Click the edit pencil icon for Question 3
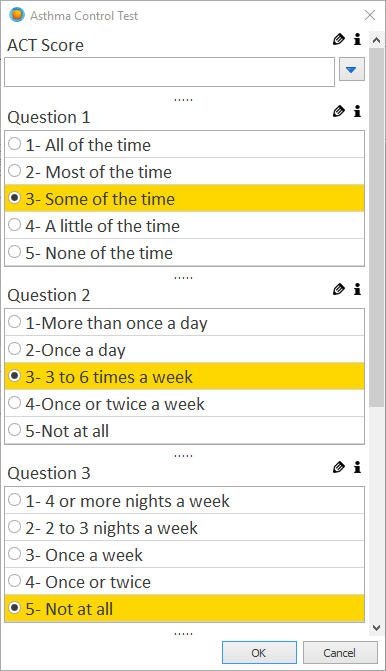The image size is (386, 671). (338, 467)
